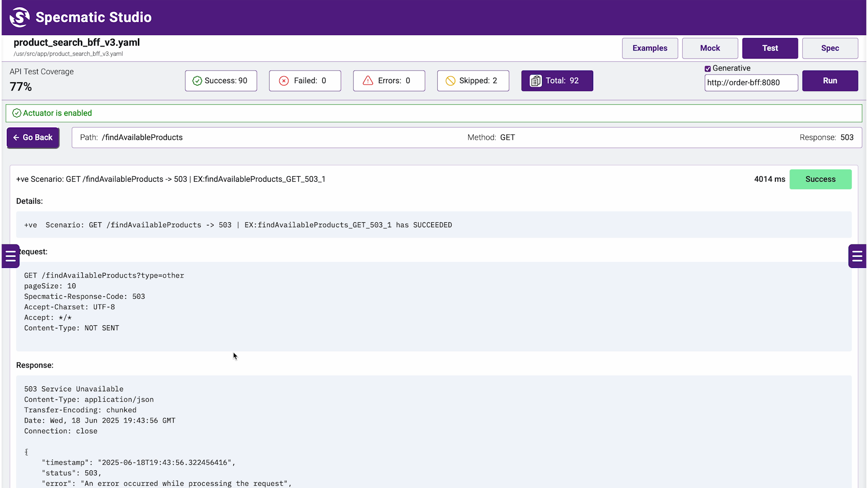
Task: Open the Spec tab
Action: [830, 48]
